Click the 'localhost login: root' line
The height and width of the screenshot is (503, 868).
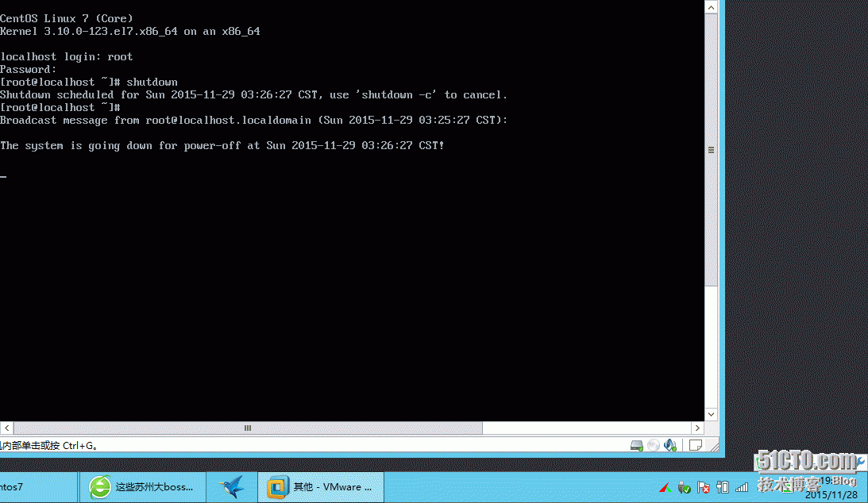[x=67, y=57]
